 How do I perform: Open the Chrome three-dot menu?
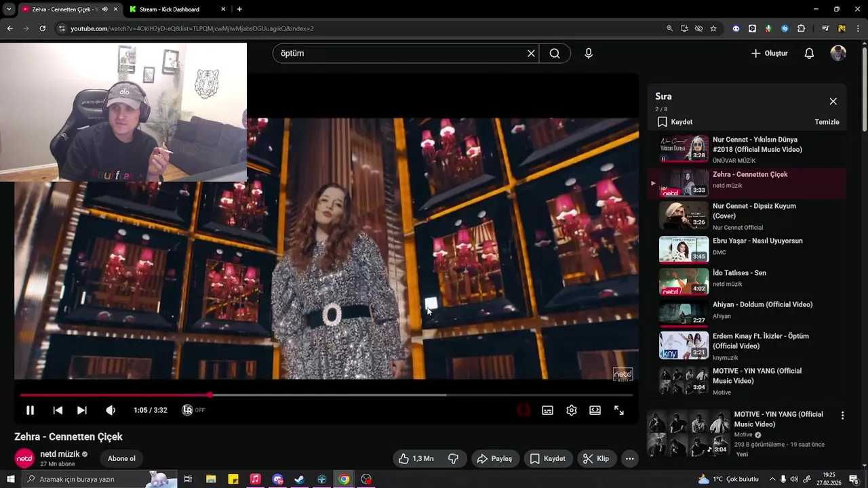tap(858, 28)
